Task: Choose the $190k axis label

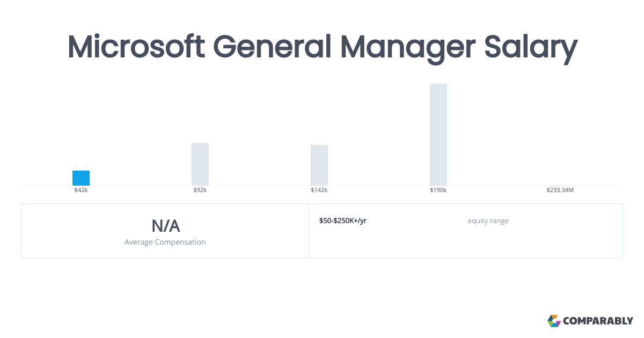Action: click(438, 190)
